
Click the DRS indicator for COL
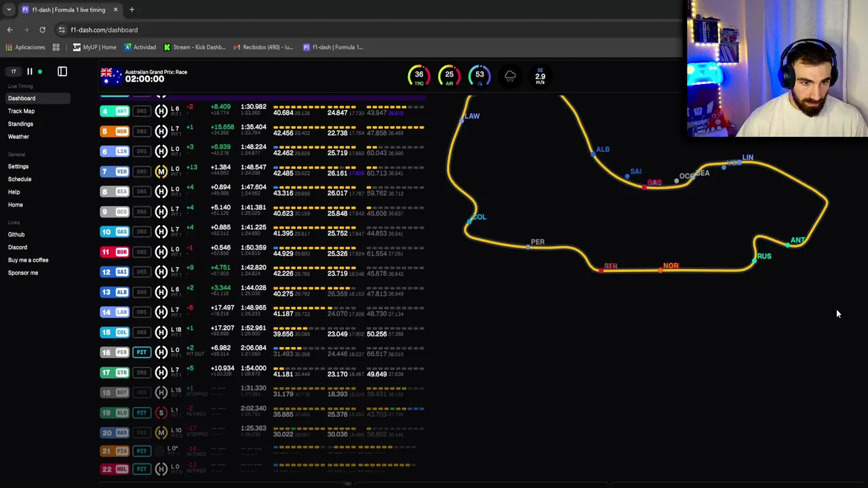click(x=142, y=332)
